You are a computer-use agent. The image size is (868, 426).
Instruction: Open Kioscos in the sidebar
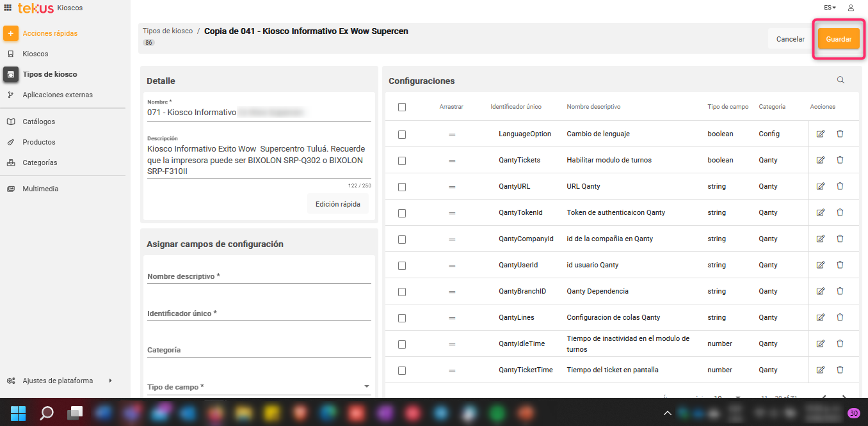pos(35,54)
